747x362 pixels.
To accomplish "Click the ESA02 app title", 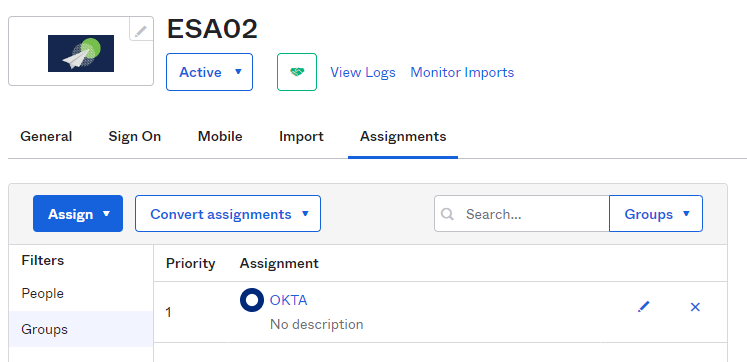I will [x=212, y=29].
